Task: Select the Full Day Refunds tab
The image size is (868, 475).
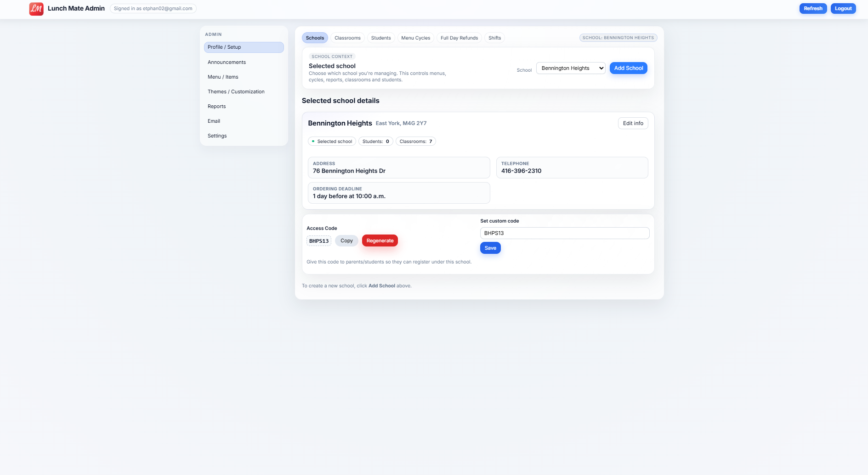Action: pyautogui.click(x=459, y=38)
